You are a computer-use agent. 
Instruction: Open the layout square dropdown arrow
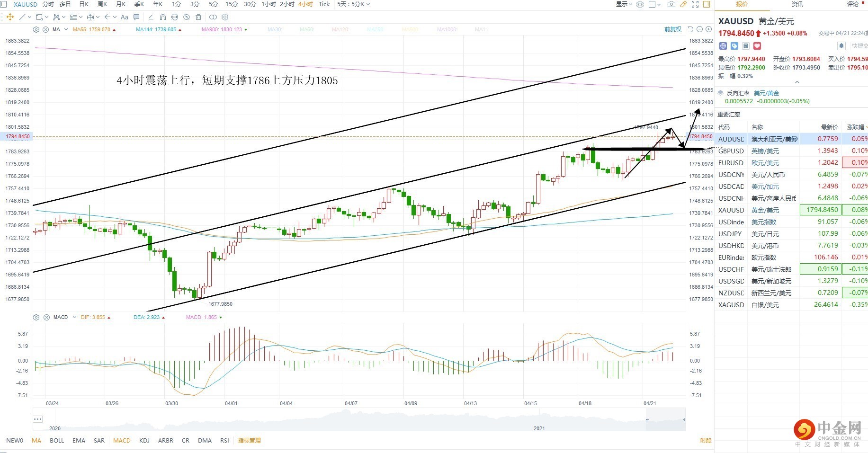[659, 5]
